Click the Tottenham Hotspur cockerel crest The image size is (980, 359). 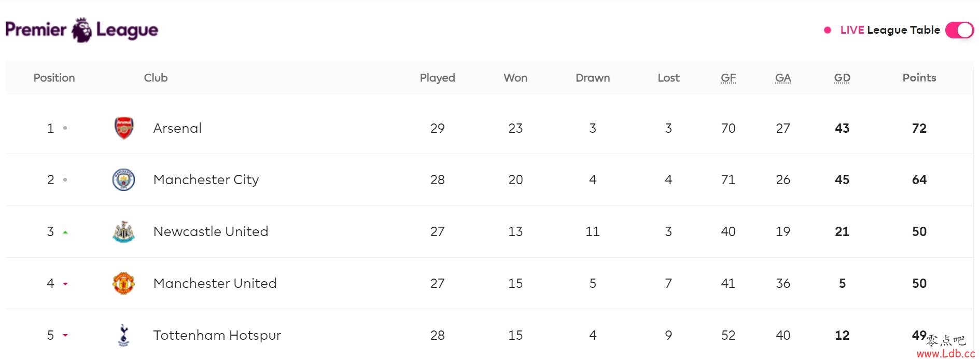pos(123,335)
